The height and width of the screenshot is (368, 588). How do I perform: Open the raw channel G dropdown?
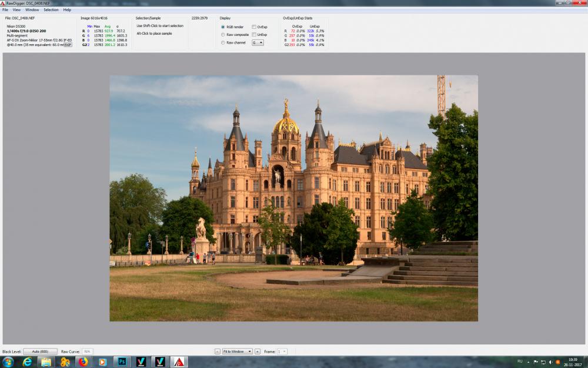click(258, 43)
